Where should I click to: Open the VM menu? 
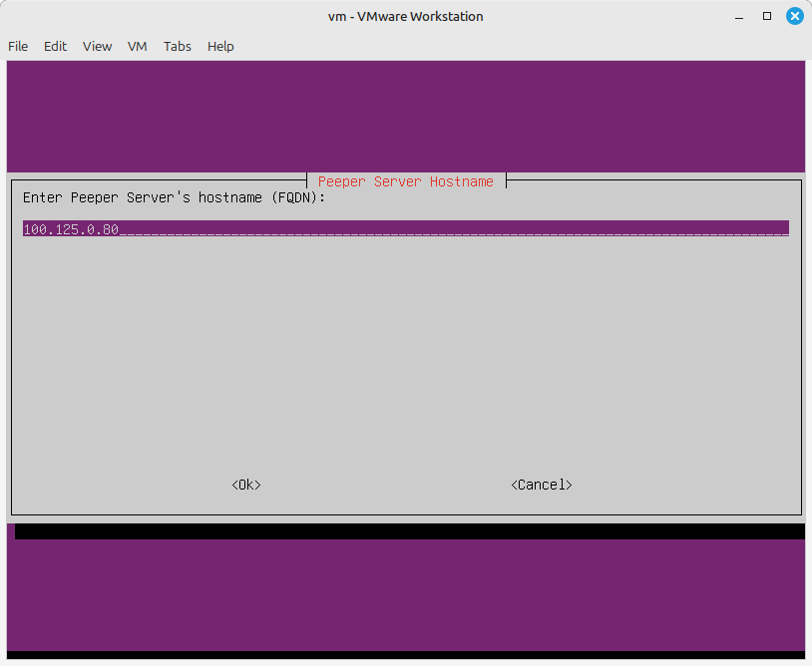point(138,47)
